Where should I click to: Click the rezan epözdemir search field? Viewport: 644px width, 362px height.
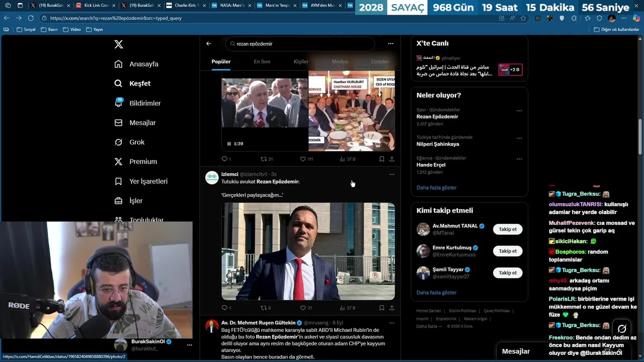coord(300,44)
